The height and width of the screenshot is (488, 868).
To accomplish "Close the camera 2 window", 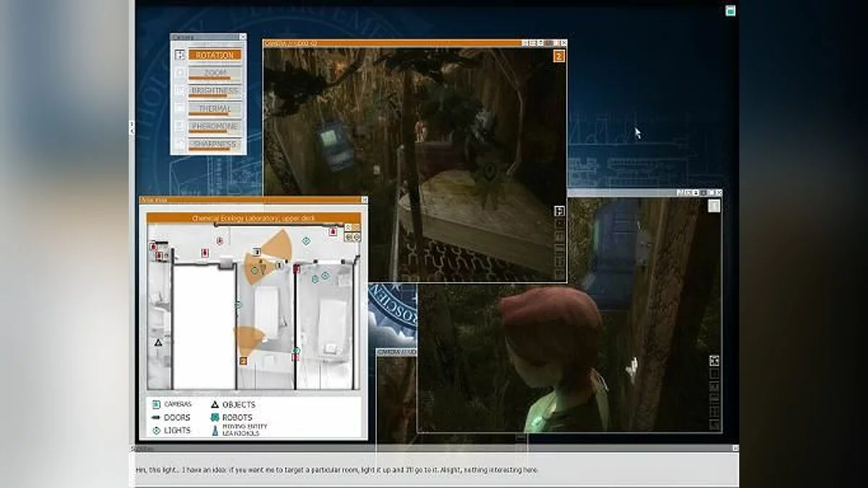I will point(563,43).
